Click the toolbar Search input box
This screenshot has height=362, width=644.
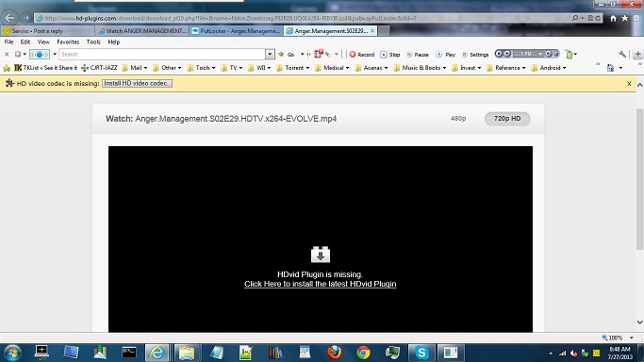pyautogui.click(x=162, y=54)
